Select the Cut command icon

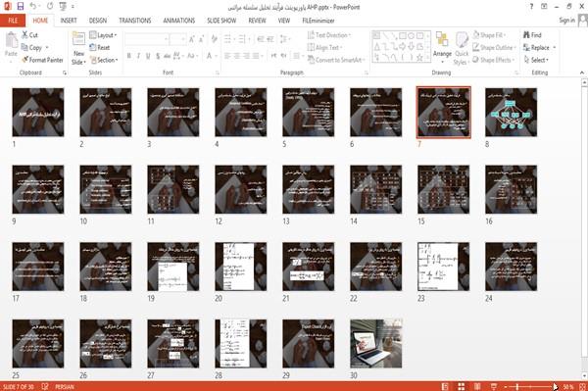point(24,35)
